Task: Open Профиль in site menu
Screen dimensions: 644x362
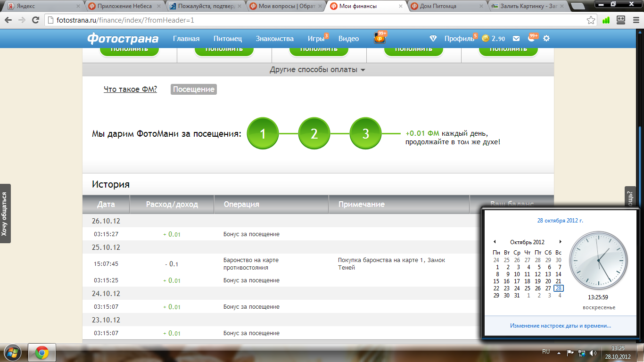Action: [459, 39]
